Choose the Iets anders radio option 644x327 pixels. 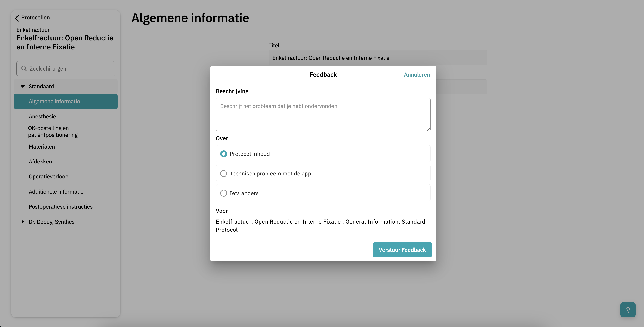[223, 193]
